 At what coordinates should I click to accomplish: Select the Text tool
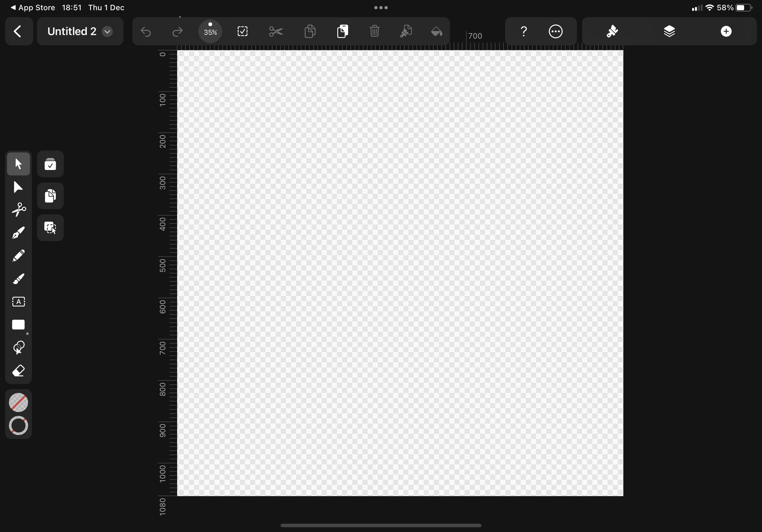pos(19,302)
